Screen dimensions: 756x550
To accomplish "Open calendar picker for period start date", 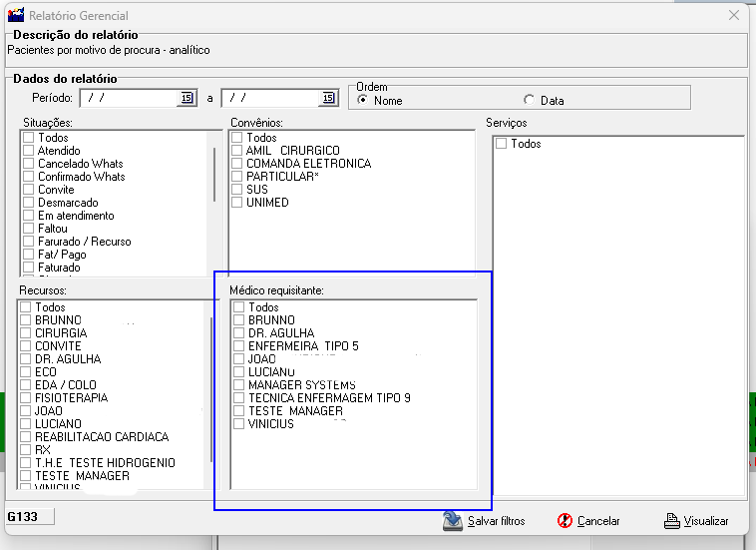I will (x=188, y=98).
